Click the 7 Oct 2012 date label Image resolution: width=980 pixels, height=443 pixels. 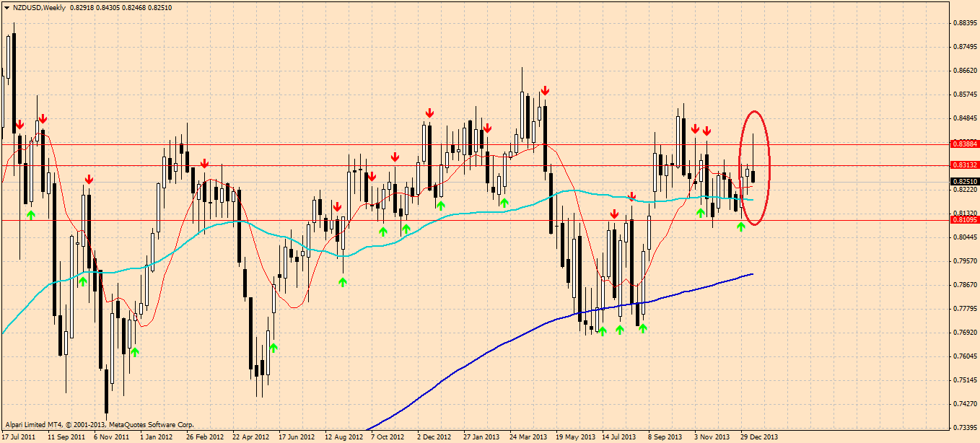tap(388, 437)
